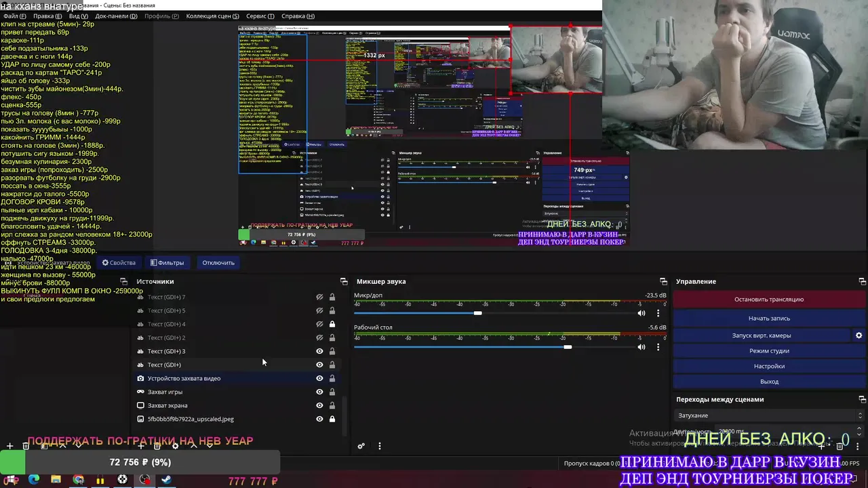Open advanced audio properties gear in mixer
This screenshot has width=868, height=488.
361,446
